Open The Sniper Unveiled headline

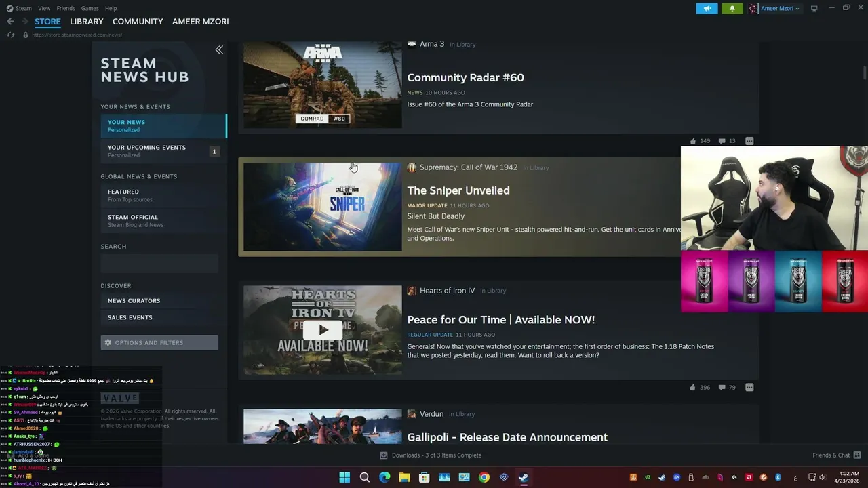[458, 190]
